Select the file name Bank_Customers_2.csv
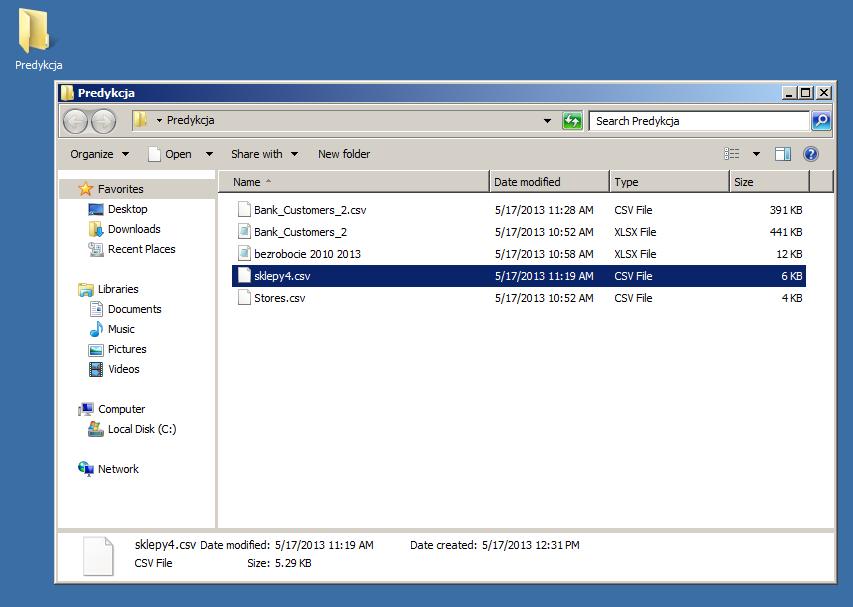The height and width of the screenshot is (607, 853). [x=310, y=210]
